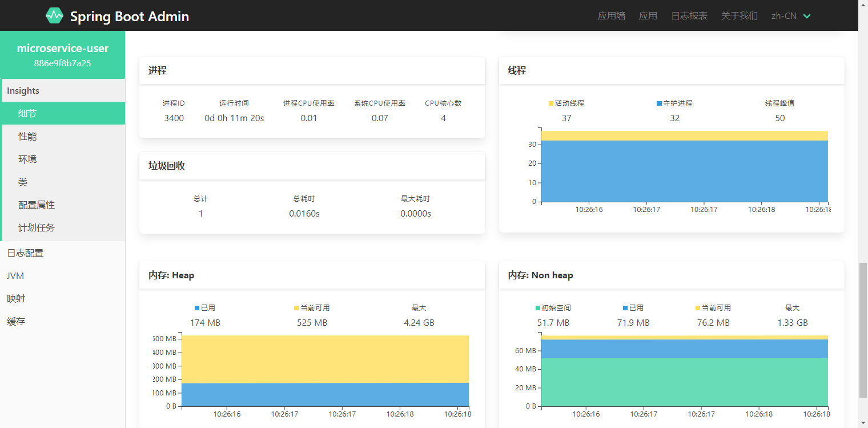Select 细节 in the sidebar
The image size is (868, 428).
[63, 113]
